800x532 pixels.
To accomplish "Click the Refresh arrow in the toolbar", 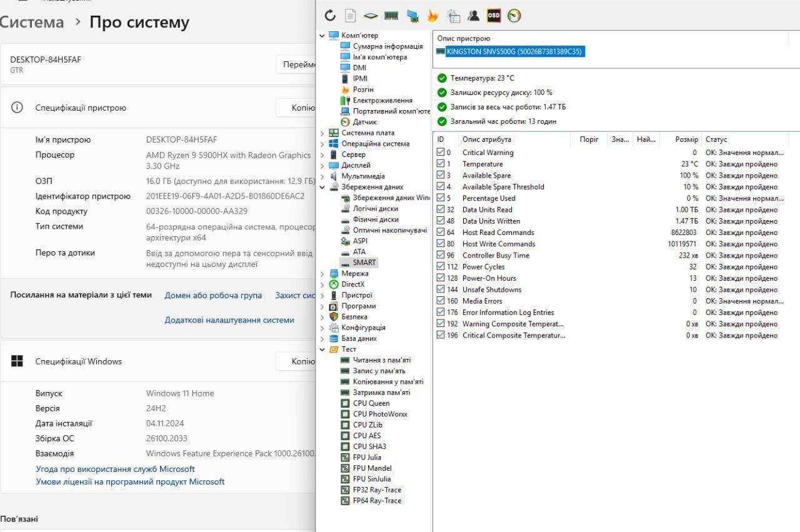I will click(330, 16).
